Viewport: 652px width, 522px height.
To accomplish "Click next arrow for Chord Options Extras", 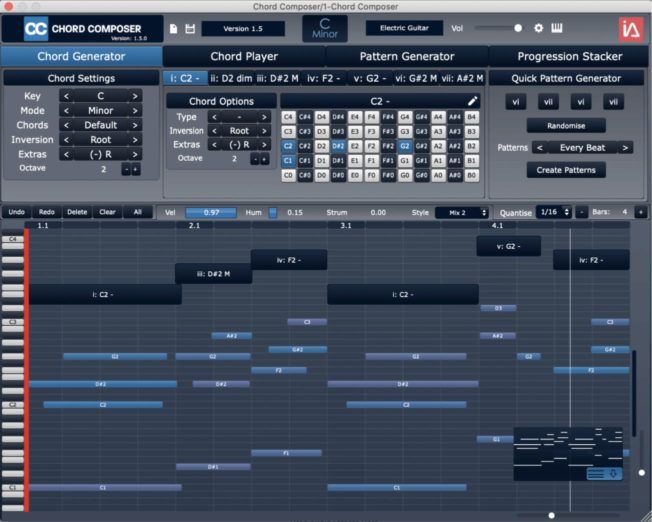I will pyautogui.click(x=264, y=145).
